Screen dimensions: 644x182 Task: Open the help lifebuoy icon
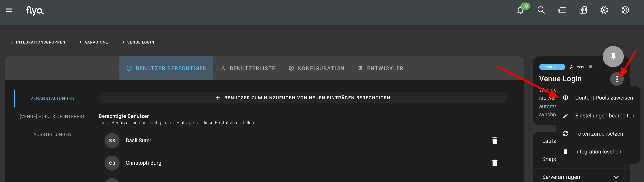625,10
